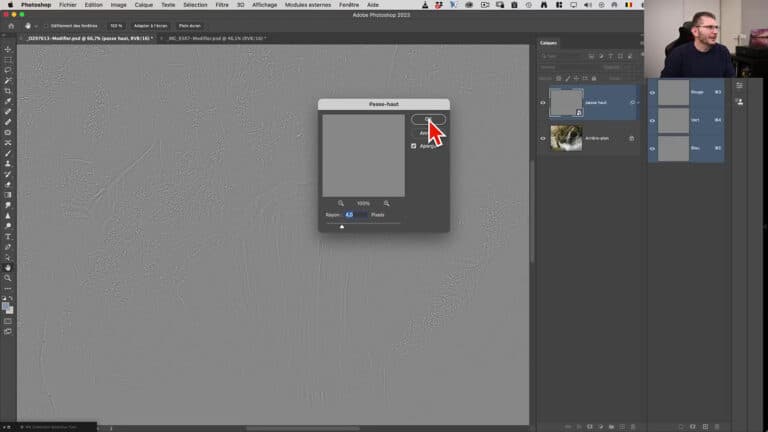Select the Pen tool
Image resolution: width=768 pixels, height=432 pixels.
click(8, 247)
